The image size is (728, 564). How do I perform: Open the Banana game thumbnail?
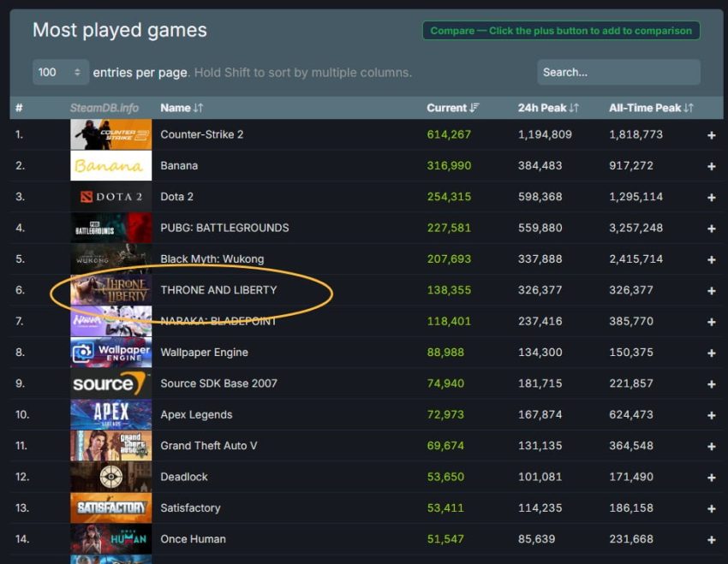[111, 165]
